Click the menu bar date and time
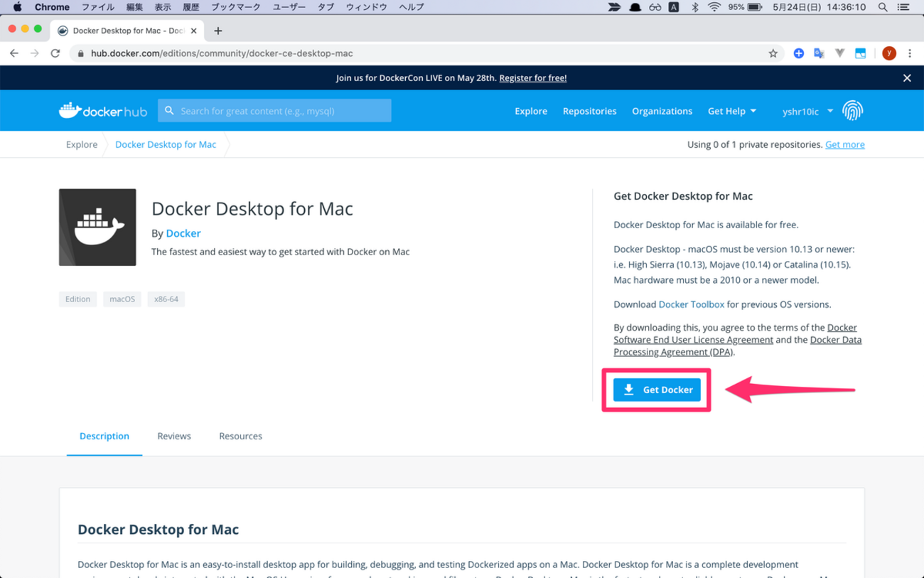The width and height of the screenshot is (924, 578). (819, 7)
